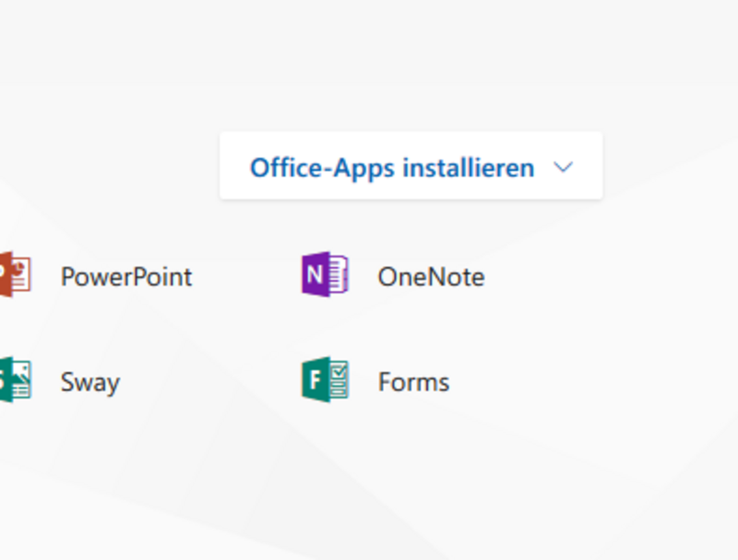This screenshot has width=738, height=560.
Task: Click the Sway text label
Action: point(90,383)
